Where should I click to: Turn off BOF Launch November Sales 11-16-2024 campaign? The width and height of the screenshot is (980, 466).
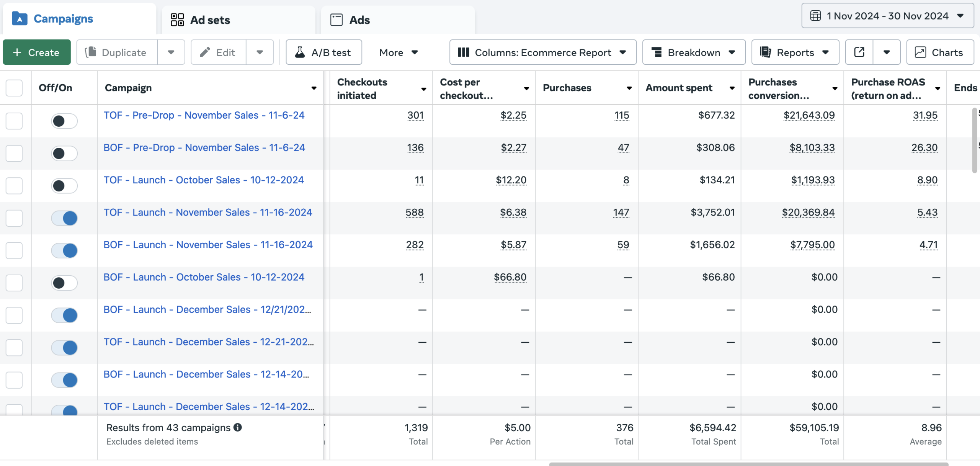(64, 251)
